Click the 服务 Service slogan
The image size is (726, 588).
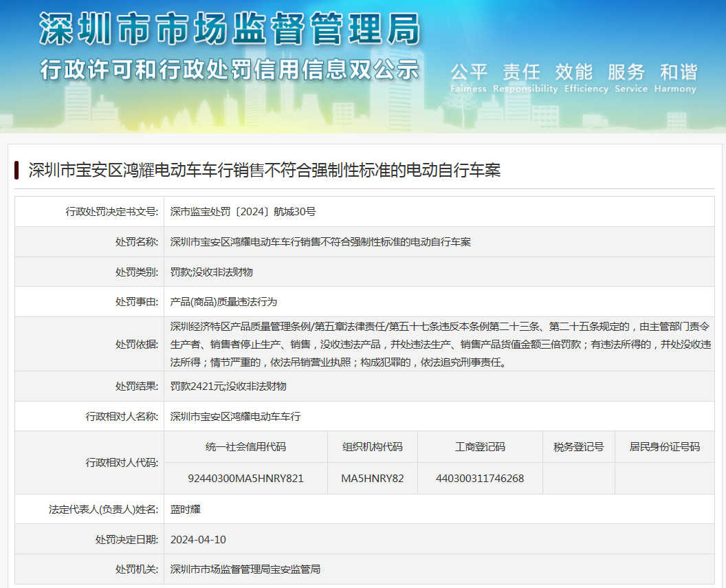(x=630, y=78)
